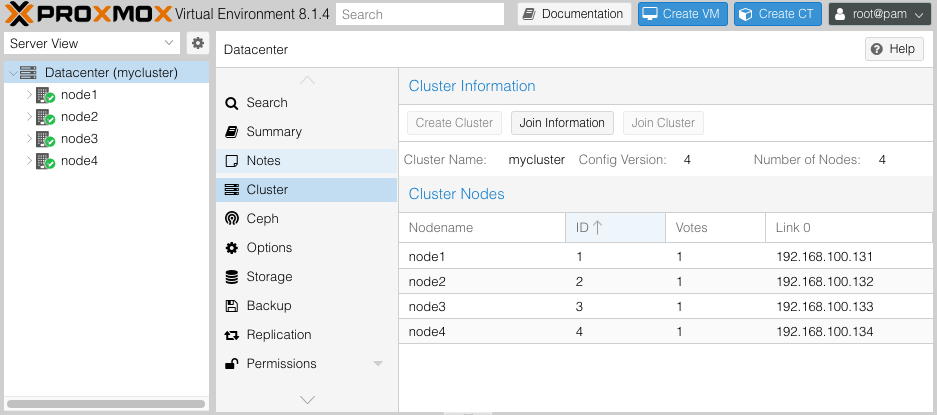Click the Storage database icon

pyautogui.click(x=231, y=277)
